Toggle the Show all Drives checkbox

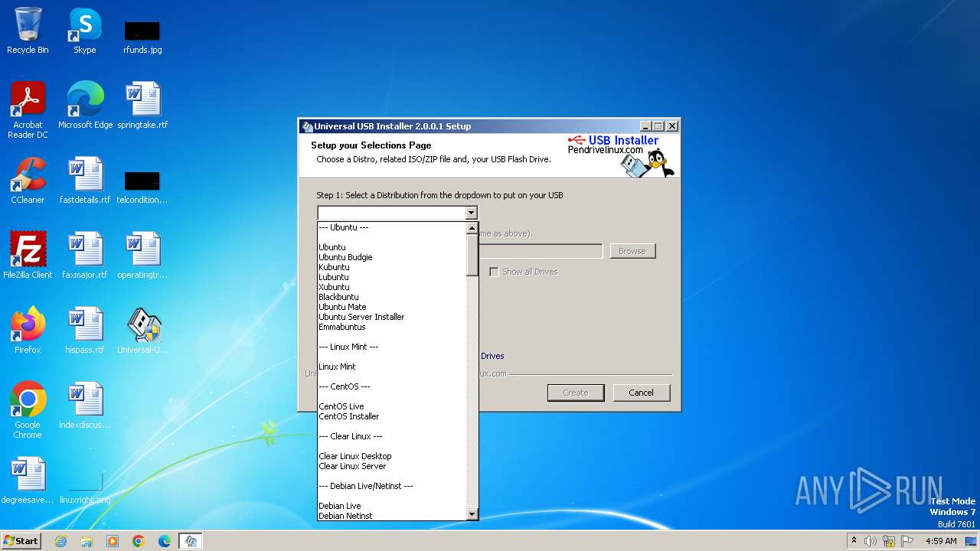point(494,272)
